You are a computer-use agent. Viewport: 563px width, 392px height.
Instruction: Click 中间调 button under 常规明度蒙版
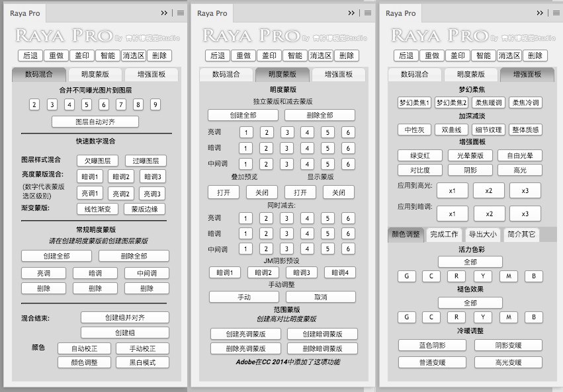pos(147,273)
